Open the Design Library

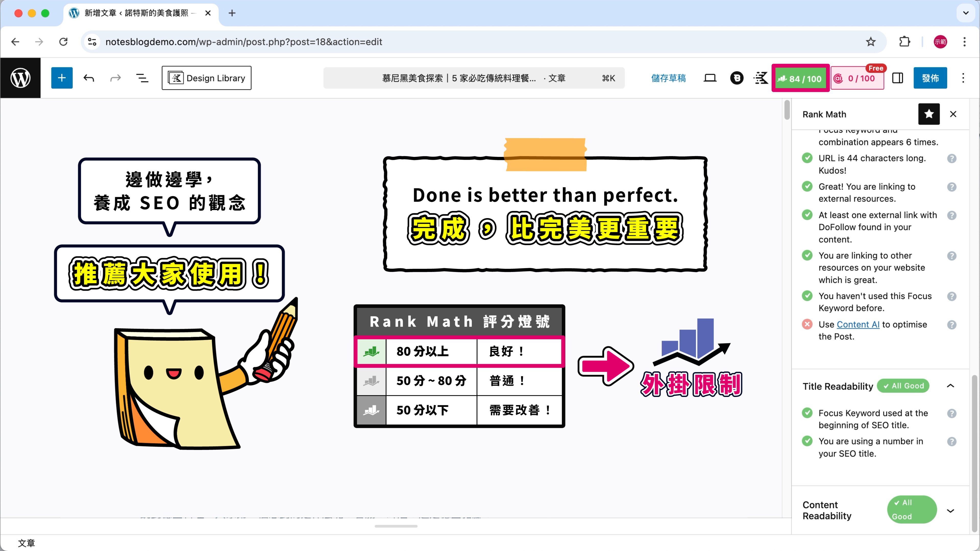pos(206,78)
